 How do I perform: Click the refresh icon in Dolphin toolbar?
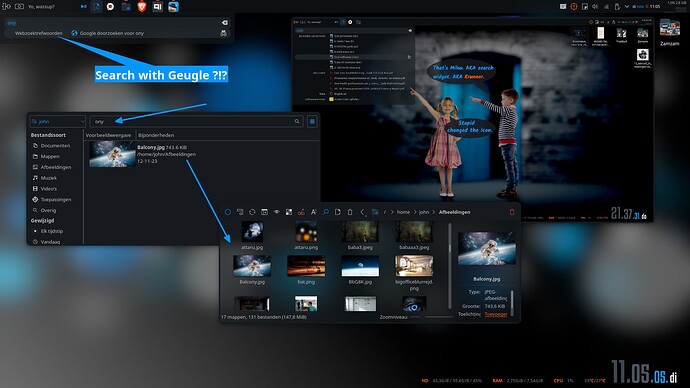252,212
